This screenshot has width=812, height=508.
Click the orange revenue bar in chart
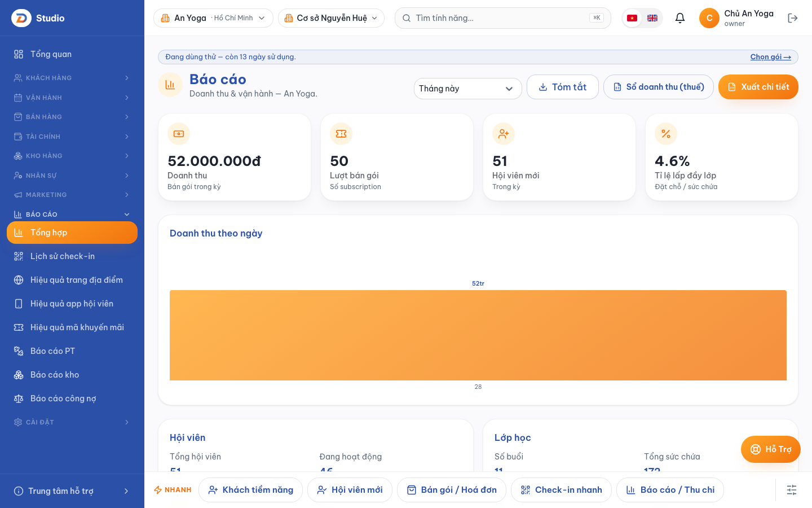click(478, 335)
